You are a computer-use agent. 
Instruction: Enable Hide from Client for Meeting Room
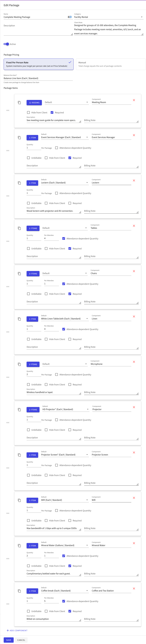point(28,112)
